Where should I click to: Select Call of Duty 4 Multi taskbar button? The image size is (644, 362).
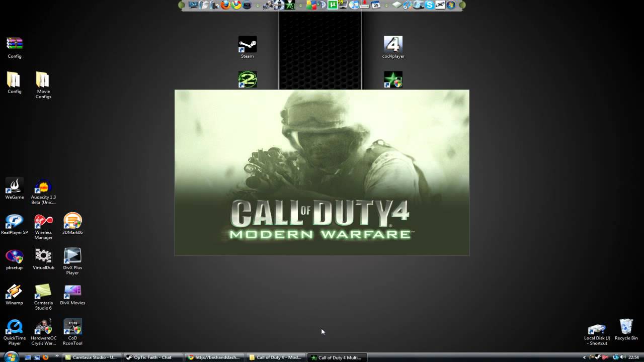[x=338, y=357]
